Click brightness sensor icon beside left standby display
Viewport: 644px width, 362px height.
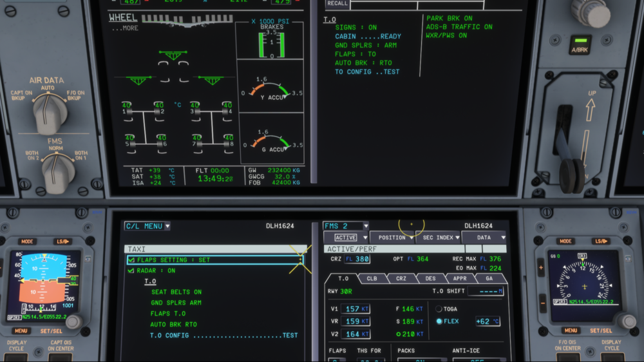tap(88, 260)
